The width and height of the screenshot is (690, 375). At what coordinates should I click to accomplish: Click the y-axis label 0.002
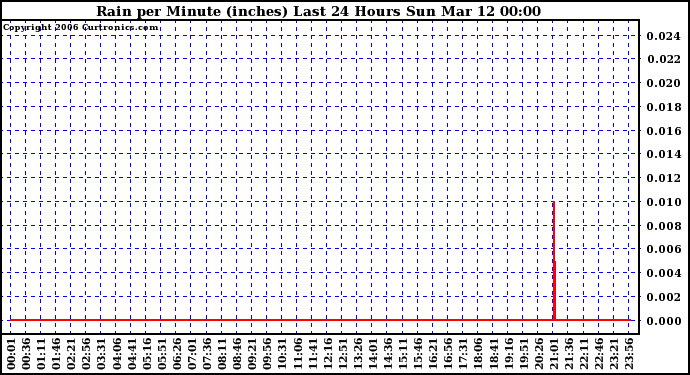pyautogui.click(x=664, y=297)
